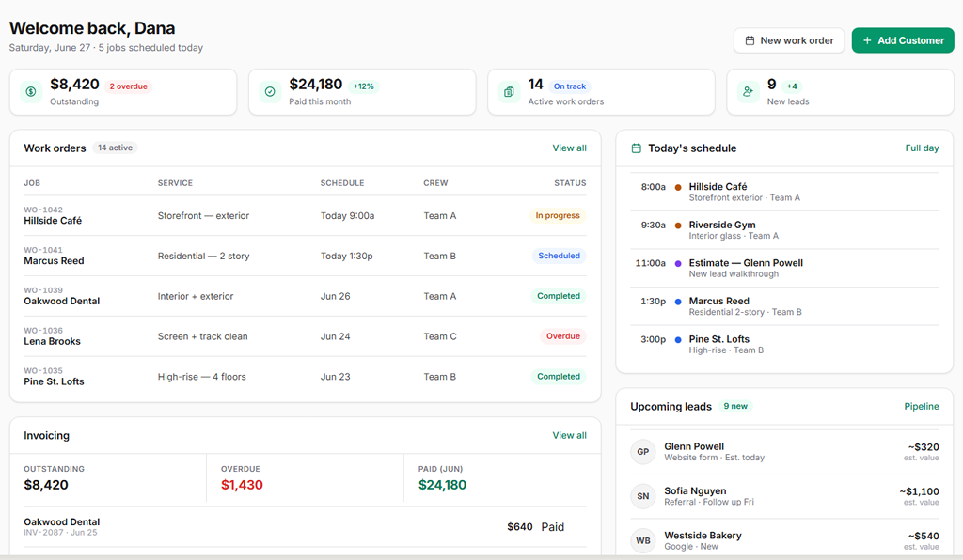Select the 8:00a Hillside Café schedule entry
This screenshot has width=963, height=560.
click(x=784, y=192)
